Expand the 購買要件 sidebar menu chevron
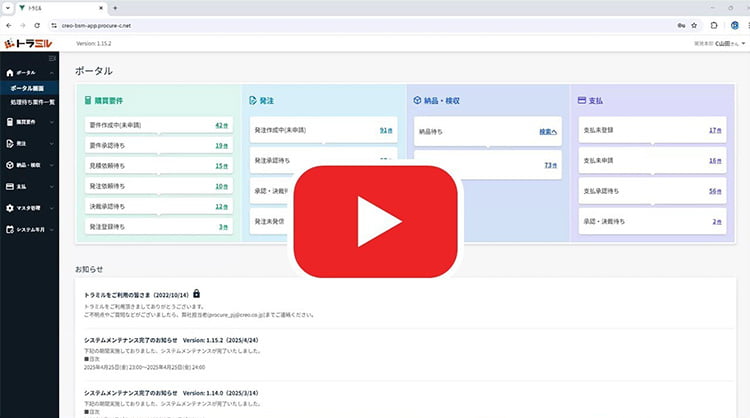Screen dimensions: 750x418 point(51,122)
